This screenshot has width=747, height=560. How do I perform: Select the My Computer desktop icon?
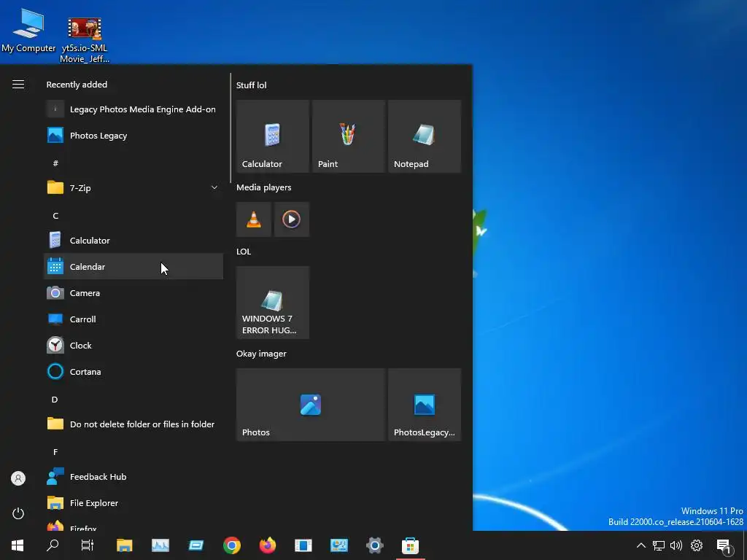tap(28, 31)
